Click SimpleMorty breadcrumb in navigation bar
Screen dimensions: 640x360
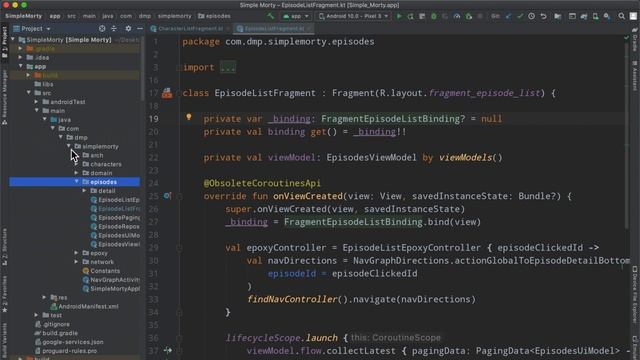tap(24, 16)
